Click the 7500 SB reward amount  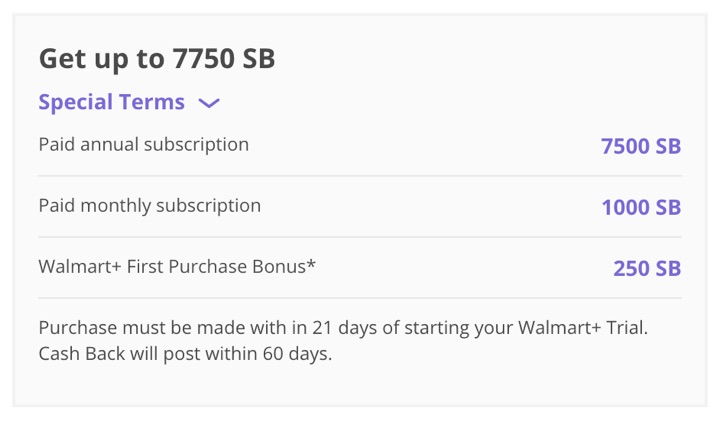640,146
